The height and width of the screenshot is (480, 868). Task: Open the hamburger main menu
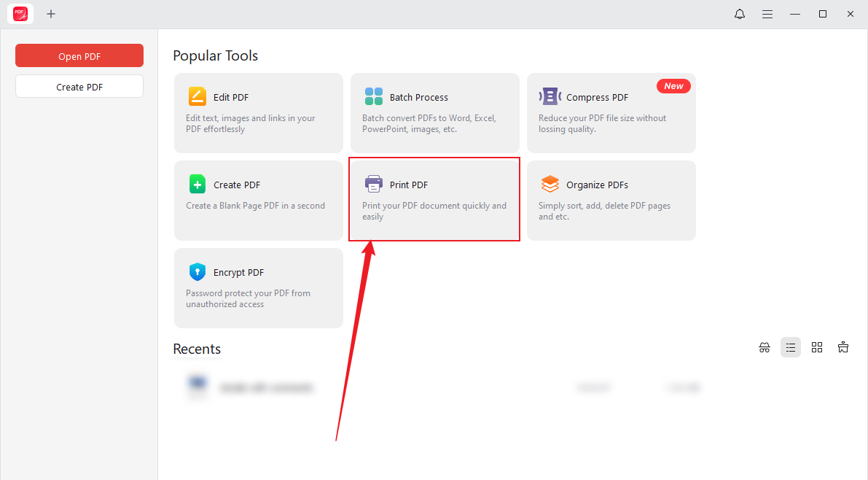767,14
